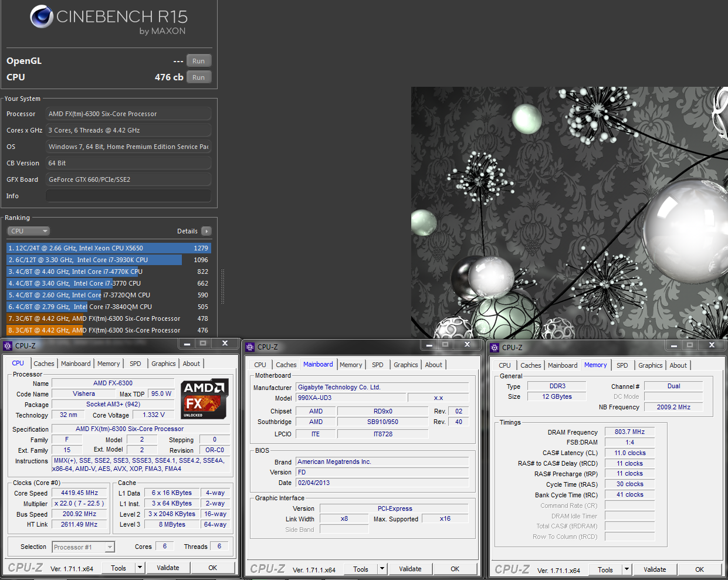728x580 pixels.
Task: Click Tools button in Mainboard CPU-Z window
Action: [361, 569]
